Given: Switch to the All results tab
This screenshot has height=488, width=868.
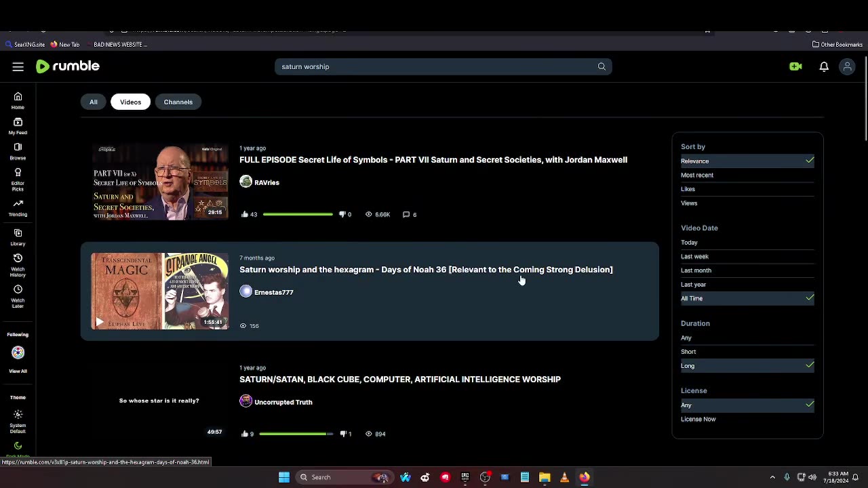Looking at the screenshot, I should [94, 102].
